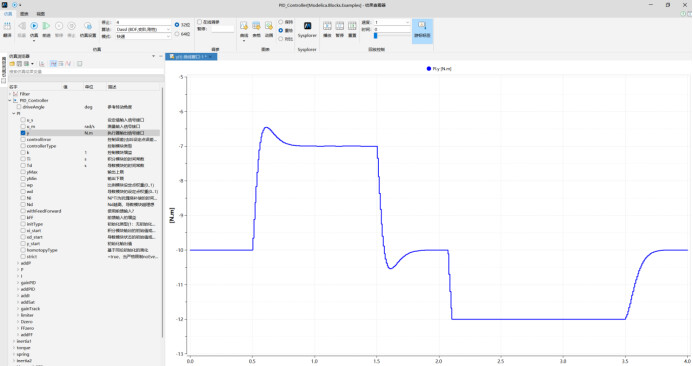This screenshot has height=366, width=693.
Task: Check the withFeedForward checkbox
Action: point(23,211)
